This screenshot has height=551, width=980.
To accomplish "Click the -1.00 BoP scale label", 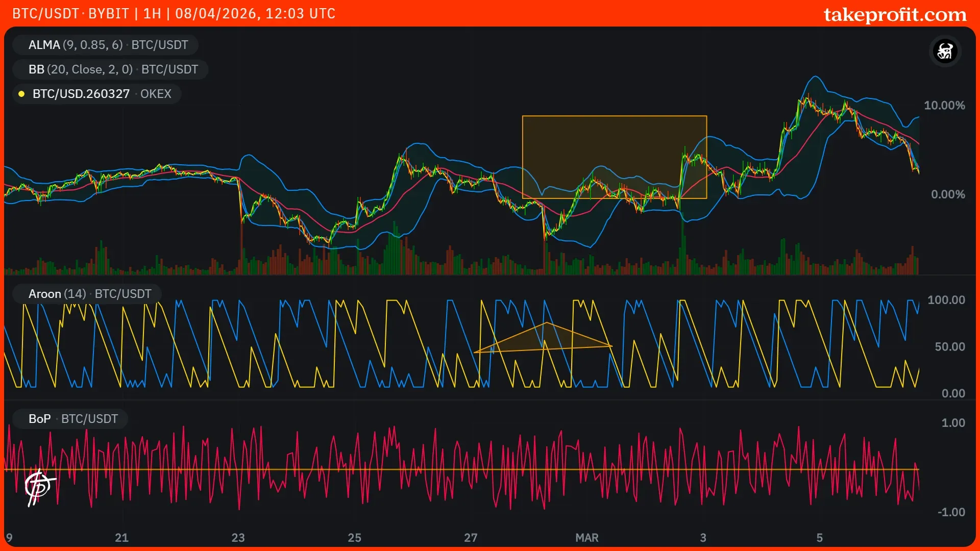I will 951,512.
